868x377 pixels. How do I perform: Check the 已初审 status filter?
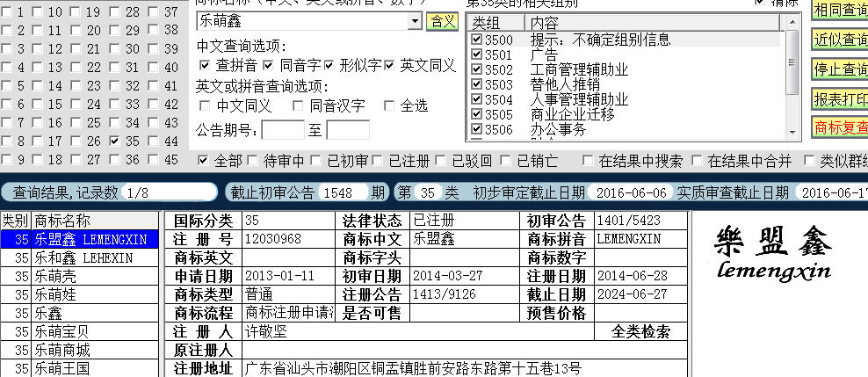coord(315,161)
